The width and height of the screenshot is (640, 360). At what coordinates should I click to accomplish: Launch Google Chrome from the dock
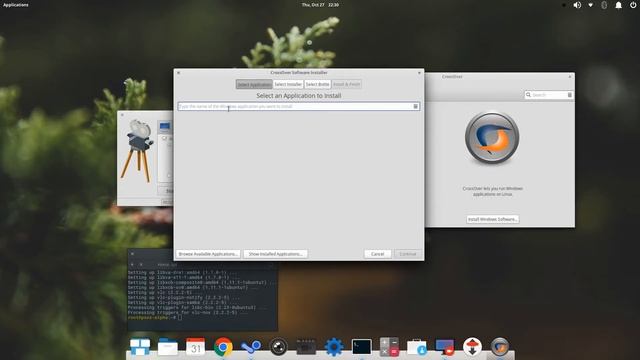click(x=223, y=347)
